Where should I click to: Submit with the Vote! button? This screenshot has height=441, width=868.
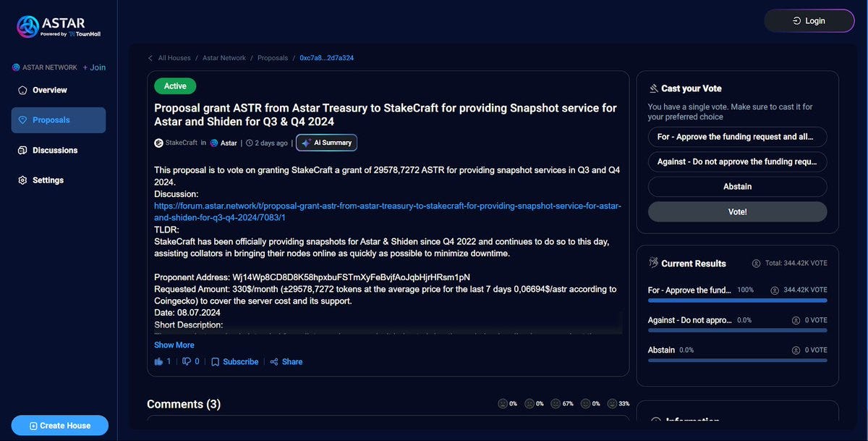(x=737, y=211)
